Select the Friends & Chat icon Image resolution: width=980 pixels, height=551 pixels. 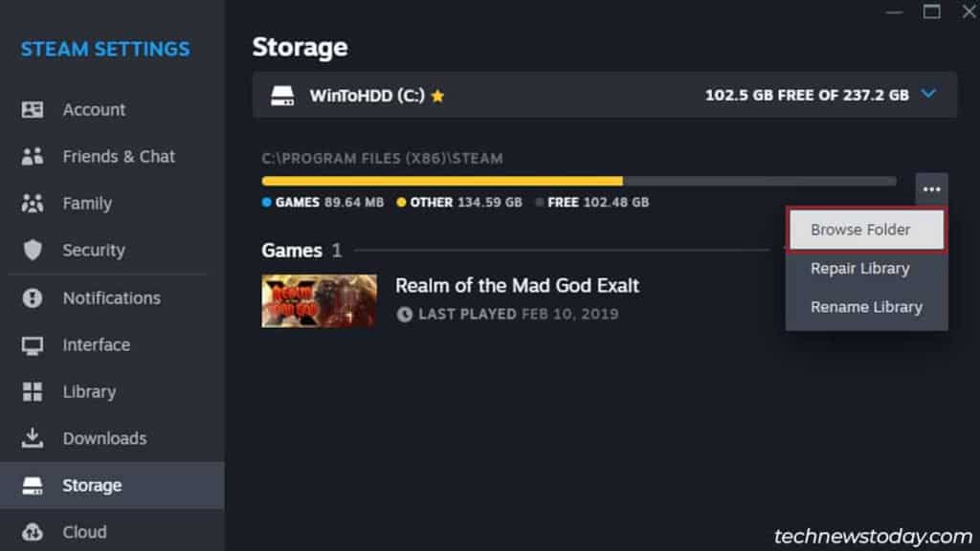point(33,156)
